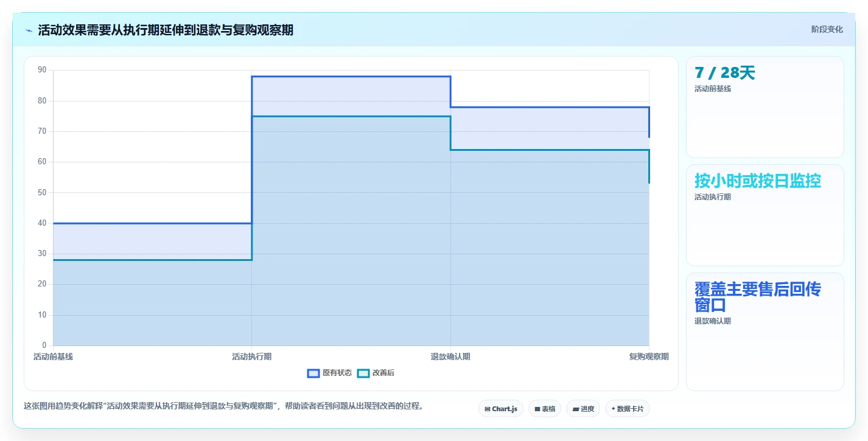Click the 复购观察期 x-axis label

649,356
